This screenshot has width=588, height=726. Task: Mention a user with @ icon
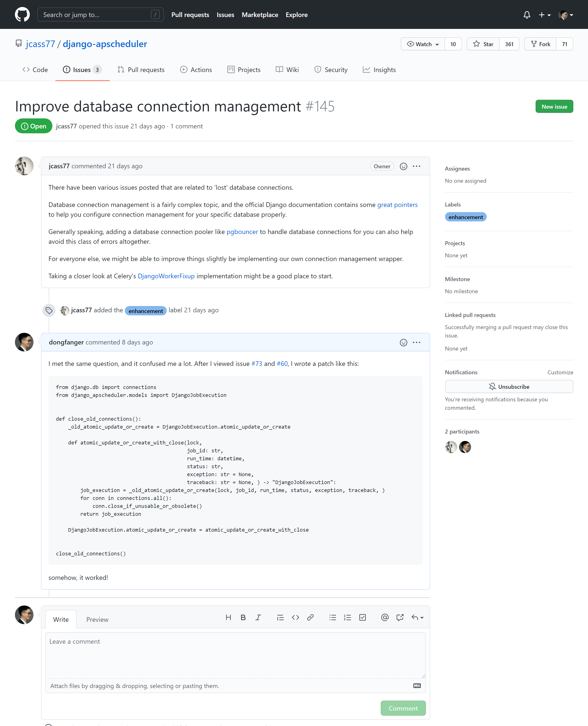coord(385,618)
